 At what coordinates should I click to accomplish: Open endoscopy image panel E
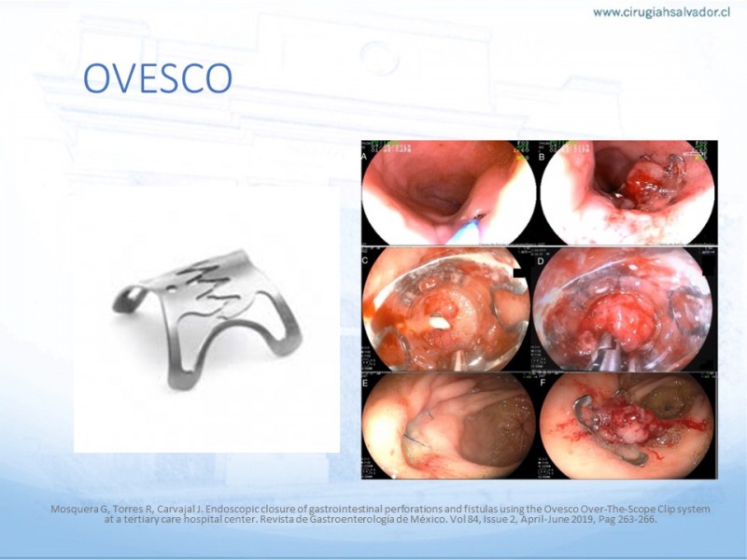coord(449,426)
